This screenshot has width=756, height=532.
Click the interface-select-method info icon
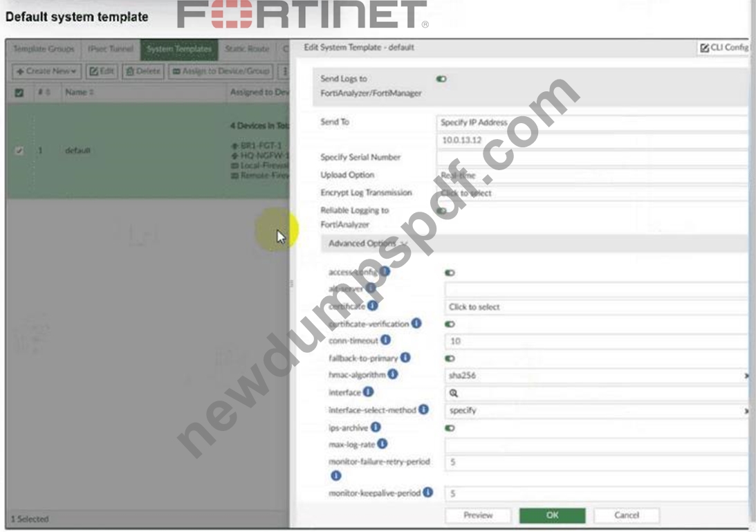pos(424,410)
